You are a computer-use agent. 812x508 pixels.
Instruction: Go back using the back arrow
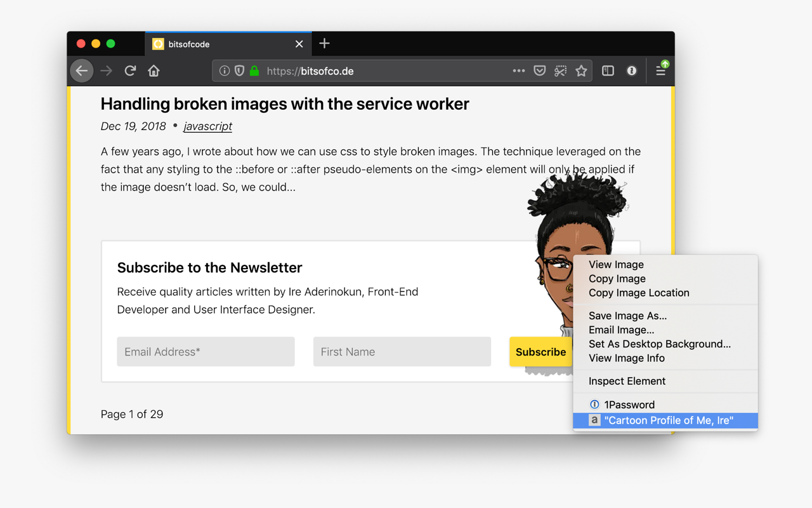82,71
